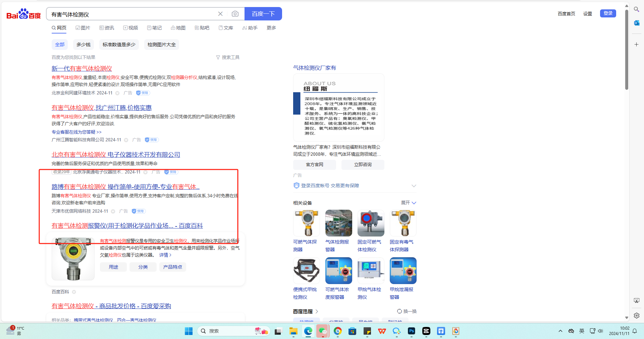Viewport: 644px width, 339px height.
Task: Click the 百度一下 search button
Action: click(x=263, y=14)
